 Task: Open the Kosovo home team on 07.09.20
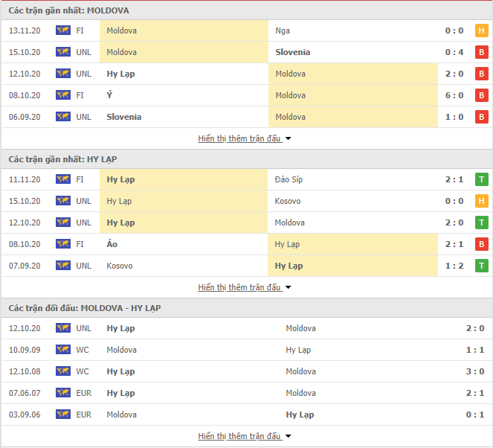coord(120,266)
